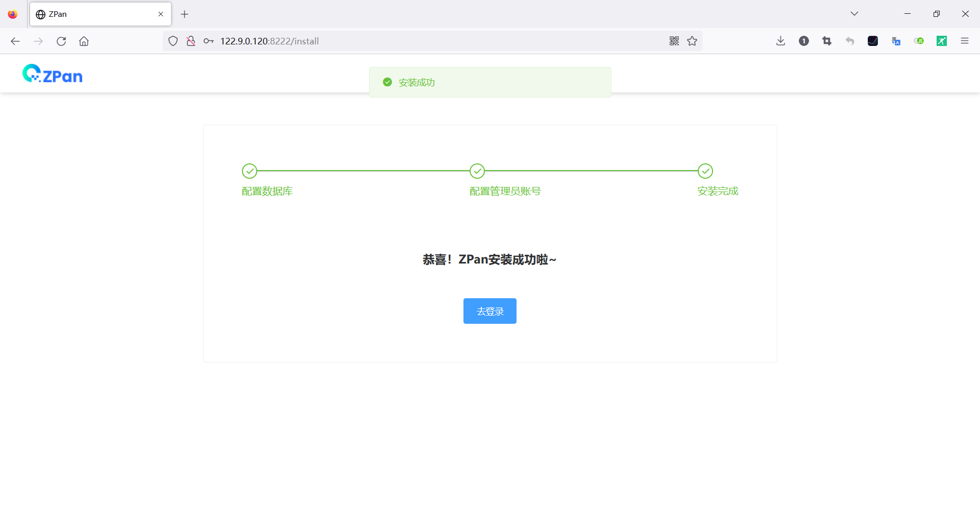Click the key icon in the address bar
The image size is (980, 526).
click(x=208, y=41)
